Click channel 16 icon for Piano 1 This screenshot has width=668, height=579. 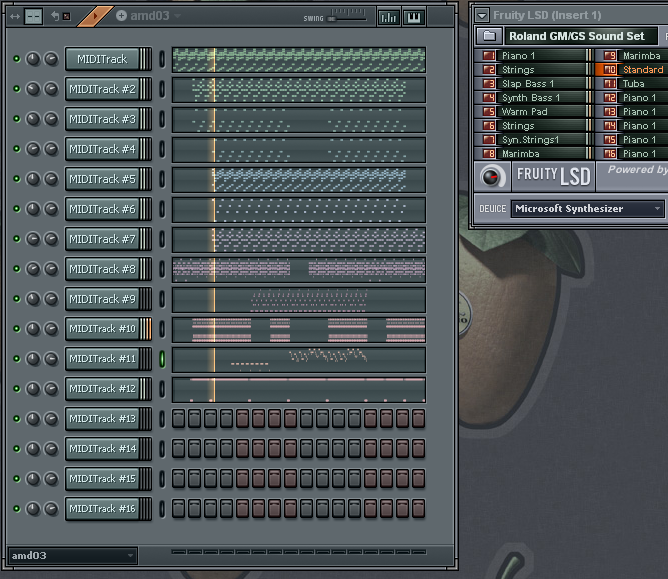point(610,154)
